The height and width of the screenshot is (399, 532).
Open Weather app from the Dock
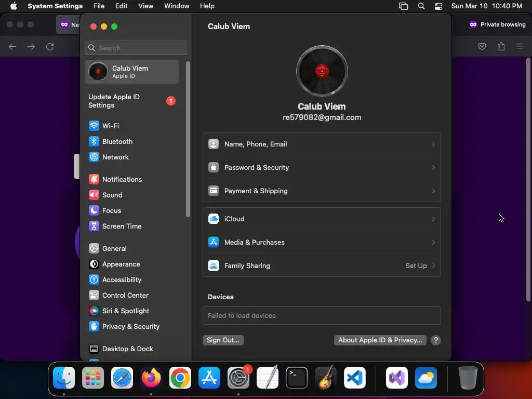click(426, 378)
